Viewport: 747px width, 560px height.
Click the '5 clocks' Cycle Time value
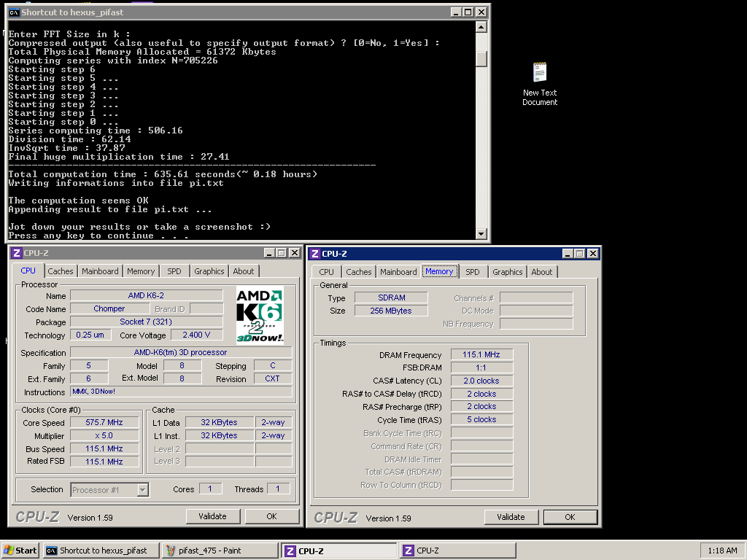click(x=481, y=419)
